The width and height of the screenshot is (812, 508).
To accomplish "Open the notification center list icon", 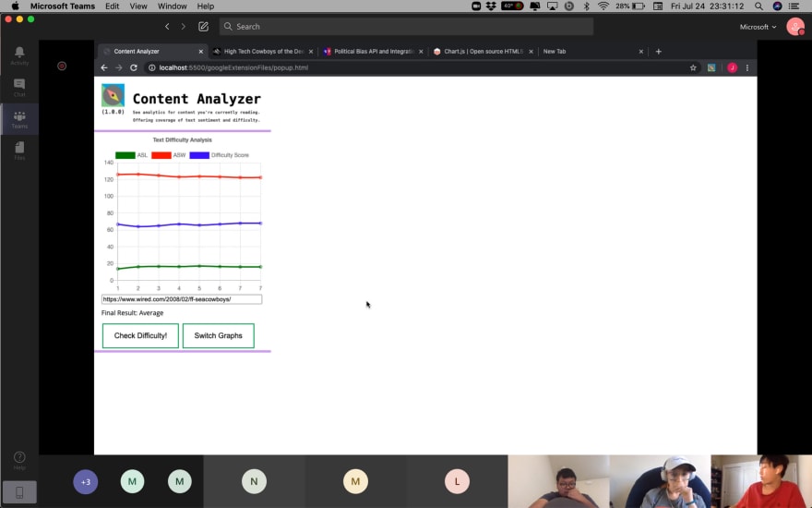I will pyautogui.click(x=794, y=6).
